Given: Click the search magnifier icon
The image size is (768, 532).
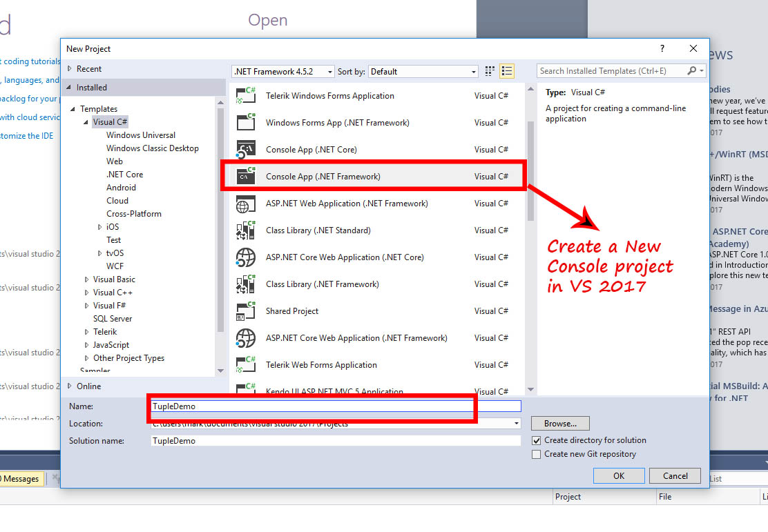Looking at the screenshot, I should [x=691, y=71].
